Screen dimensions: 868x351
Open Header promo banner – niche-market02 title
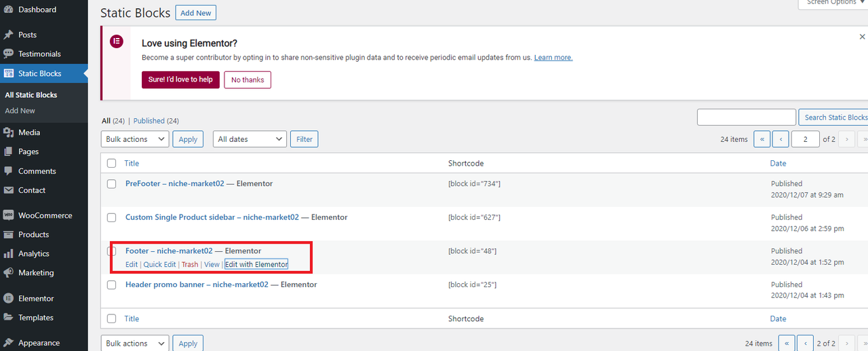pyautogui.click(x=197, y=284)
